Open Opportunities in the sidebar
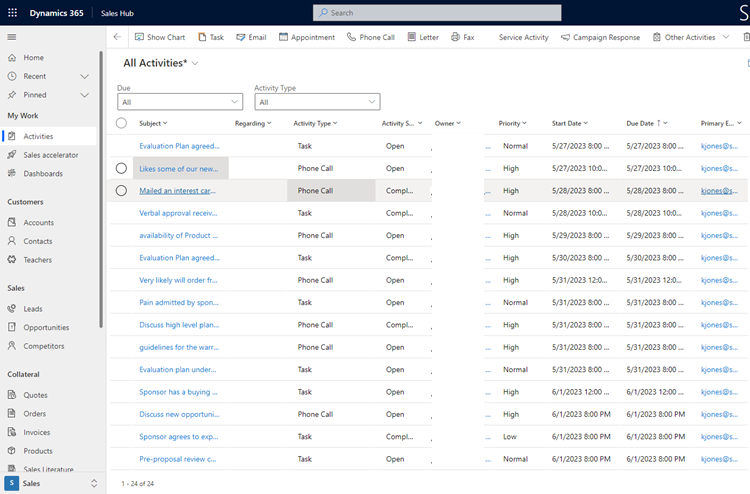Image resolution: width=750 pixels, height=494 pixels. 46,327
